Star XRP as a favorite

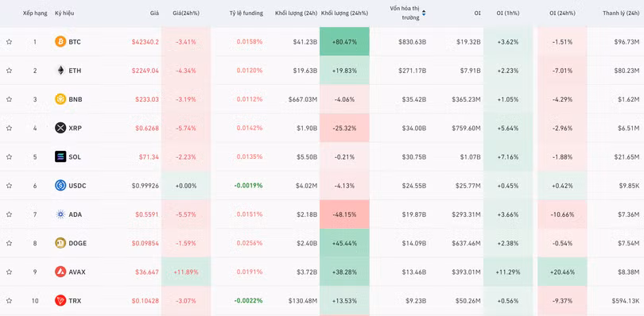(9, 128)
